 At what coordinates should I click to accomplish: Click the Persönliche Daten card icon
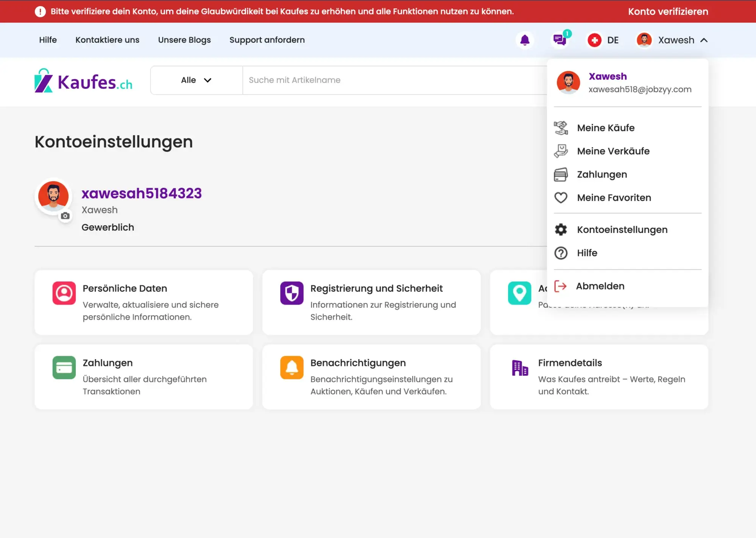64,293
